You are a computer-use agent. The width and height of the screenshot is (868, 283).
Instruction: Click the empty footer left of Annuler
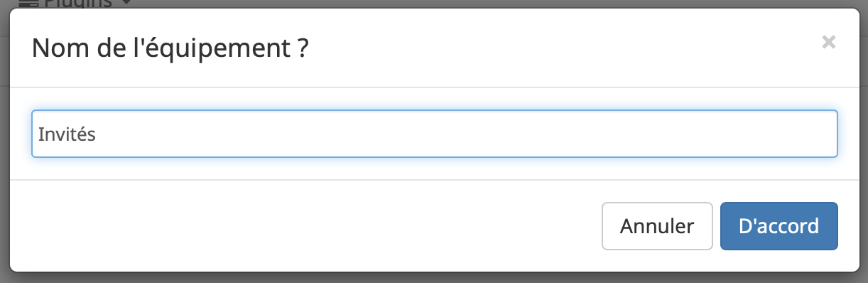(x=305, y=226)
